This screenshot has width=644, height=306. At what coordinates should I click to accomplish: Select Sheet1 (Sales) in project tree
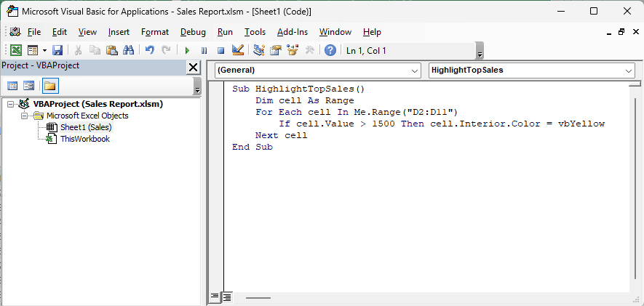tap(86, 127)
